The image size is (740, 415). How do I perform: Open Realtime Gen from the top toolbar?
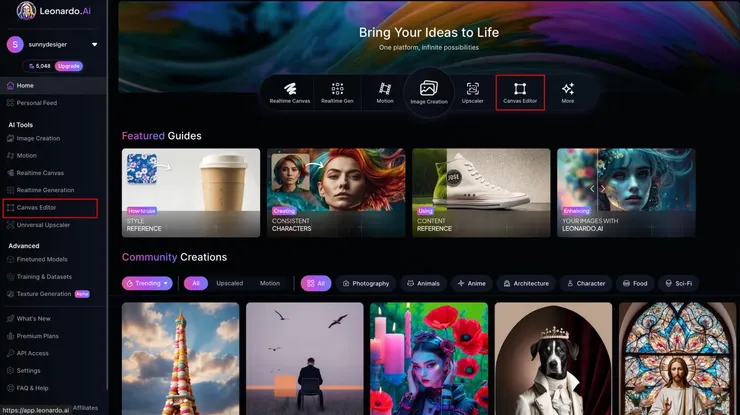pos(337,93)
